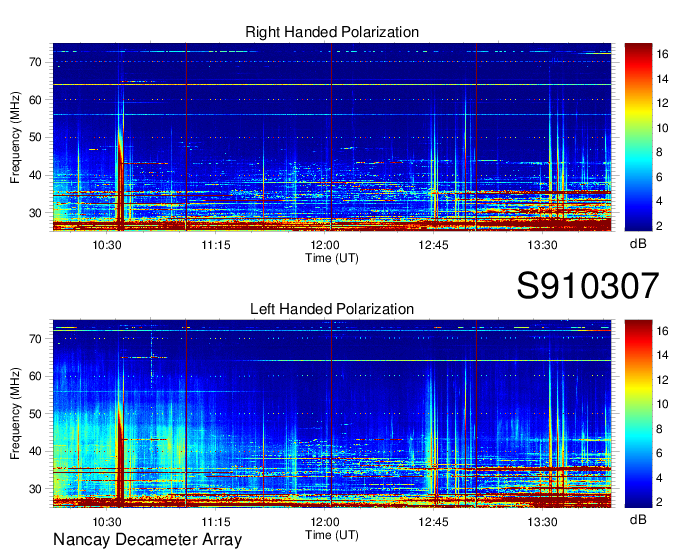Viewport: 680px width, 552px height.
Task: Click the 'dB' unit label under the top colorbar
Action: (638, 244)
